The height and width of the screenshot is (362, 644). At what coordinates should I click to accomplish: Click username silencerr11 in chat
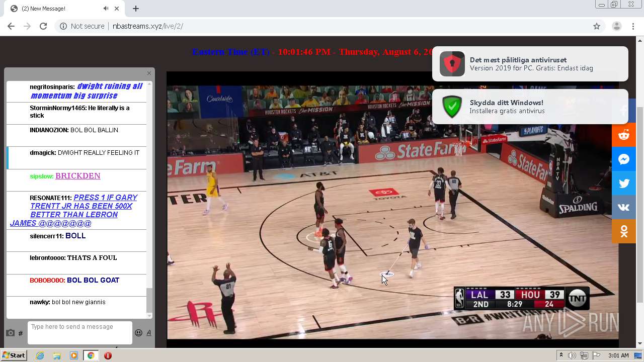[46, 236]
